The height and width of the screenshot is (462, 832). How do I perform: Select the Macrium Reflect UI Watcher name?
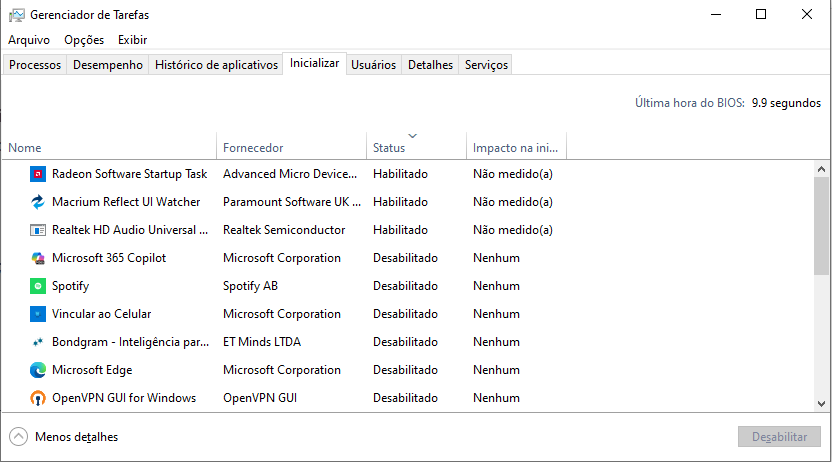click(126, 202)
